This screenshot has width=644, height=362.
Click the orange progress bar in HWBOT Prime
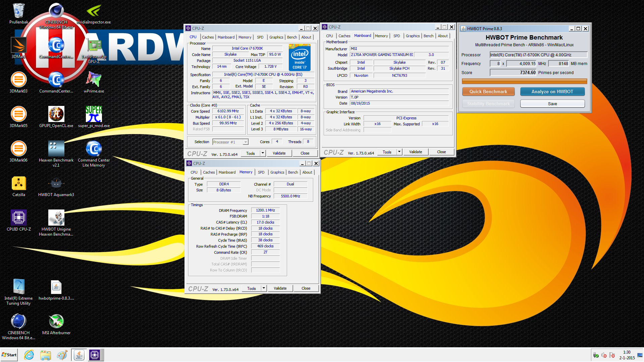coord(524,81)
